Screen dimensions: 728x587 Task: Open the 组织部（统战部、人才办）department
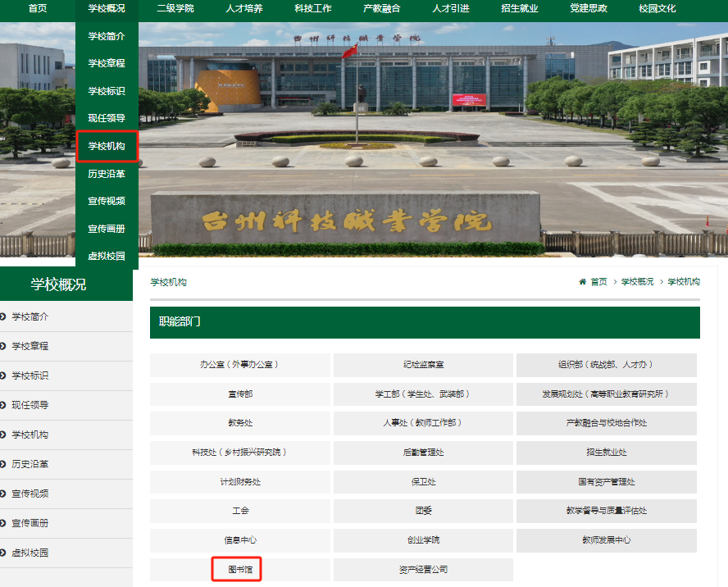607,365
